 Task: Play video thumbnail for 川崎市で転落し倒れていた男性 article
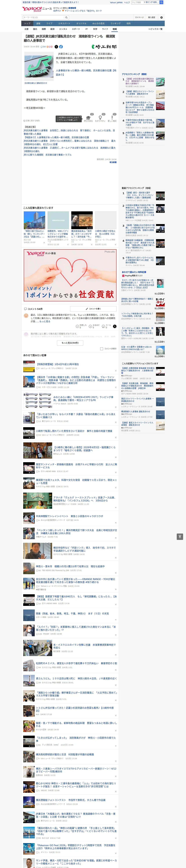tap(29, 433)
